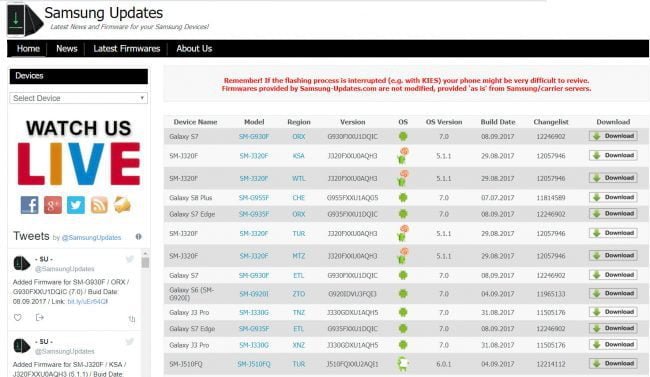650x377 pixels.
Task: Download SM-J320F KSA firmware
Action: pyautogui.click(x=613, y=156)
